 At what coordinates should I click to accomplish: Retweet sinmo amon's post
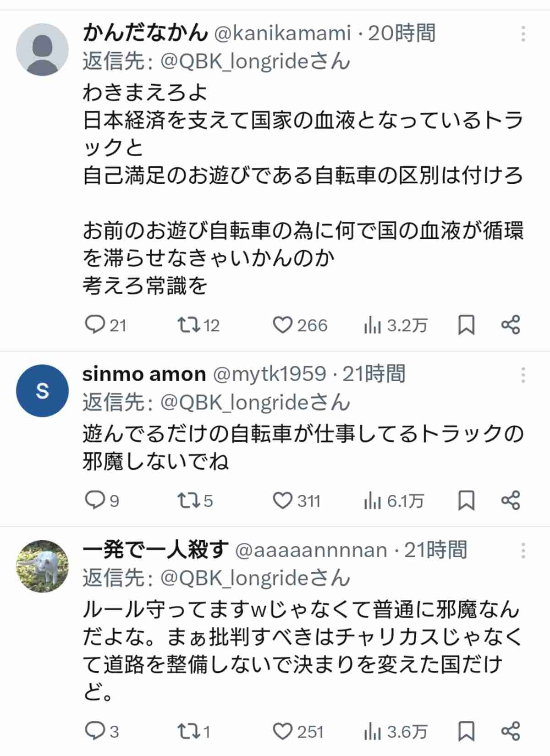188,500
